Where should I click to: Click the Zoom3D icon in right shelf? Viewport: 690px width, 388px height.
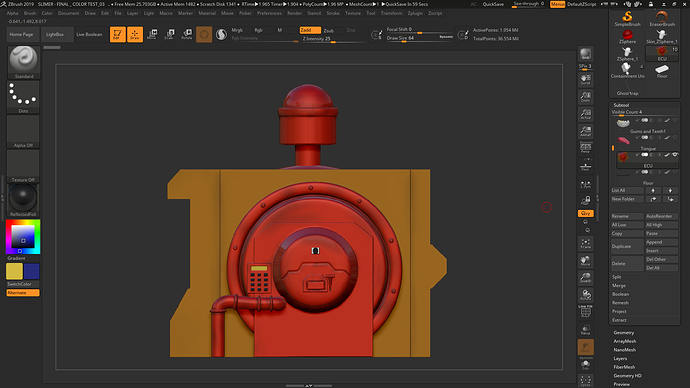585,278
